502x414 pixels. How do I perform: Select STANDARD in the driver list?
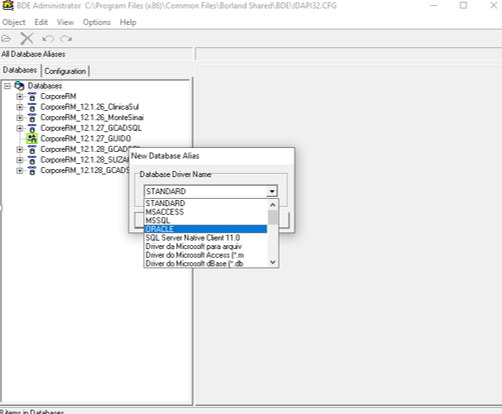(x=206, y=203)
